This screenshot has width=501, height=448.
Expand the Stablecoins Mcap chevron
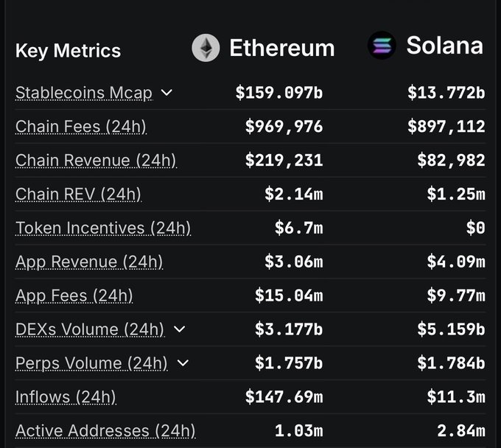coord(167,92)
